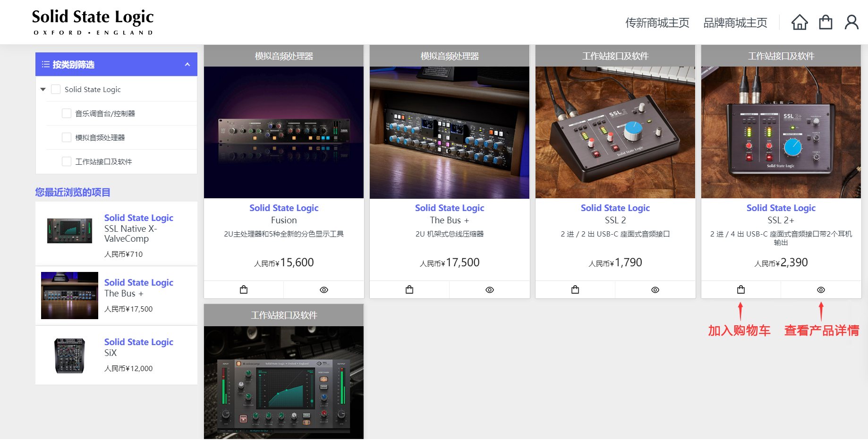Open SSL Native X-ValveComp recent thumbnail
Screen dimensions: 868x440
coord(69,231)
